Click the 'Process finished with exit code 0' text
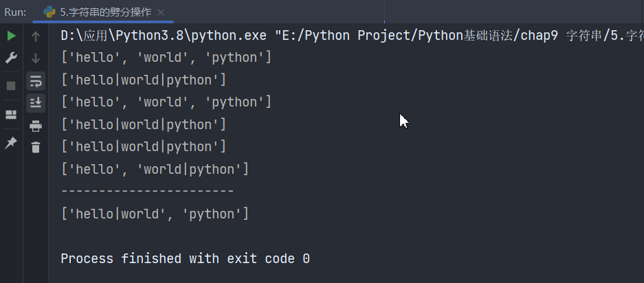The width and height of the screenshot is (644, 283). [185, 259]
